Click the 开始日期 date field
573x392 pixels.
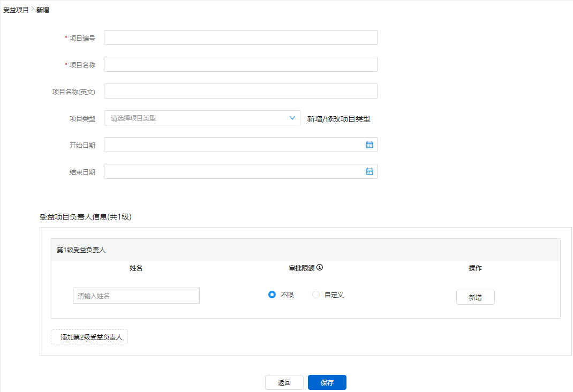[x=240, y=145]
